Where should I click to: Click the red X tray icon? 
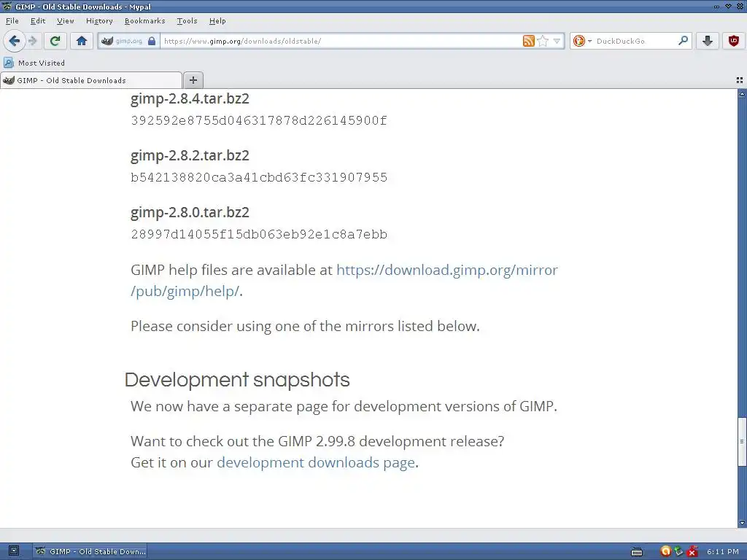tap(693, 551)
